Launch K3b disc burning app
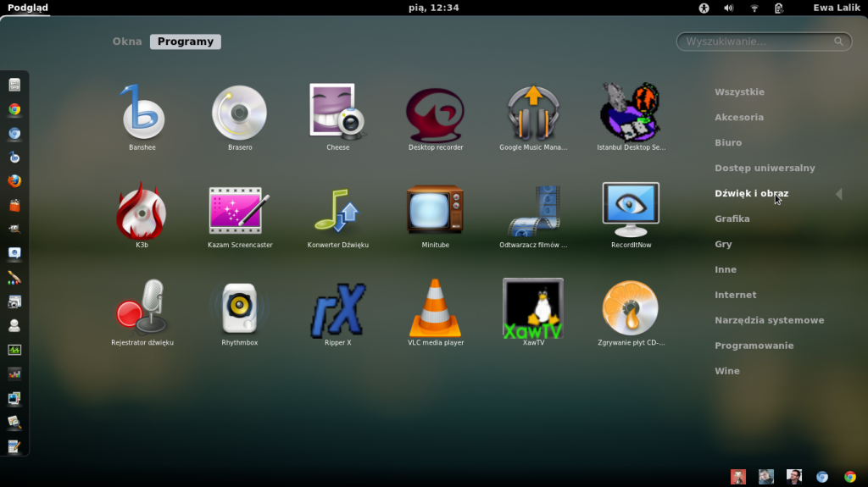Viewport: 868px width, 487px height. (x=142, y=215)
